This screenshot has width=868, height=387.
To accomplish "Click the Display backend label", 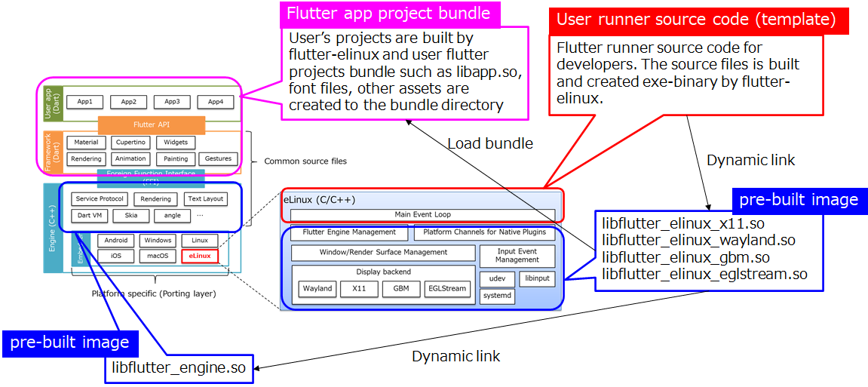I will click(383, 272).
